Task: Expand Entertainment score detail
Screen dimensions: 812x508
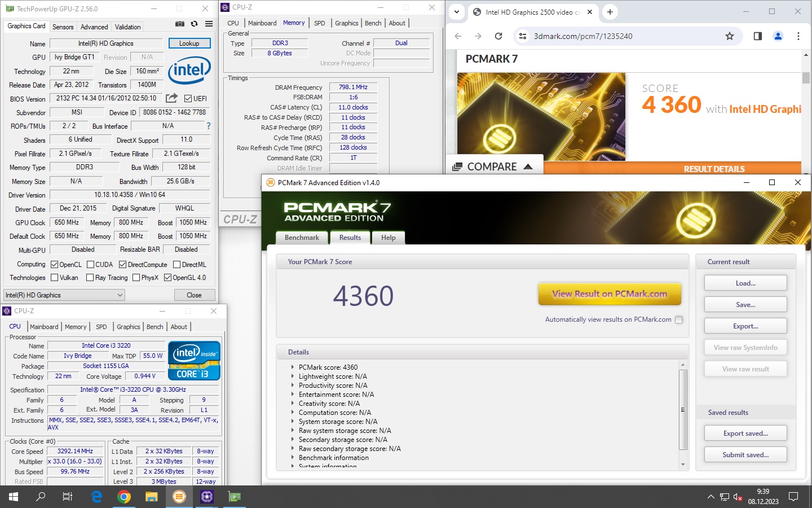Action: tap(293, 394)
